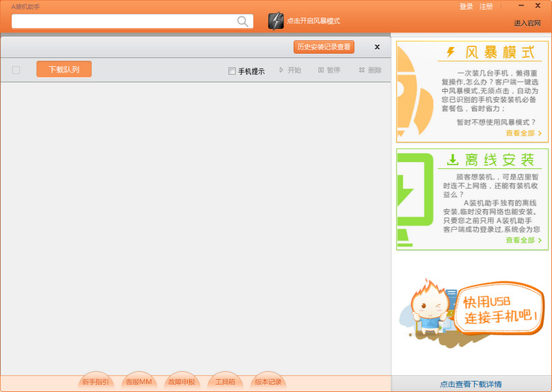
Task: Open the 新手指引 tab
Action: [x=95, y=382]
